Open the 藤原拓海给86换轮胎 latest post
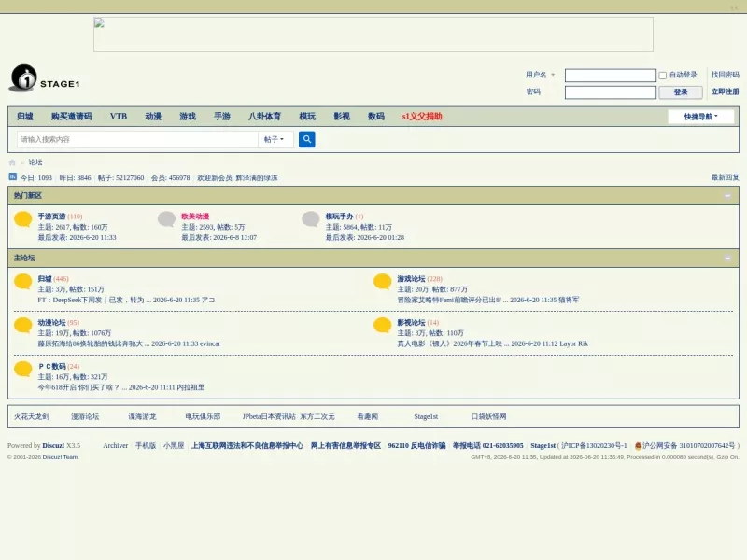 pos(93,343)
